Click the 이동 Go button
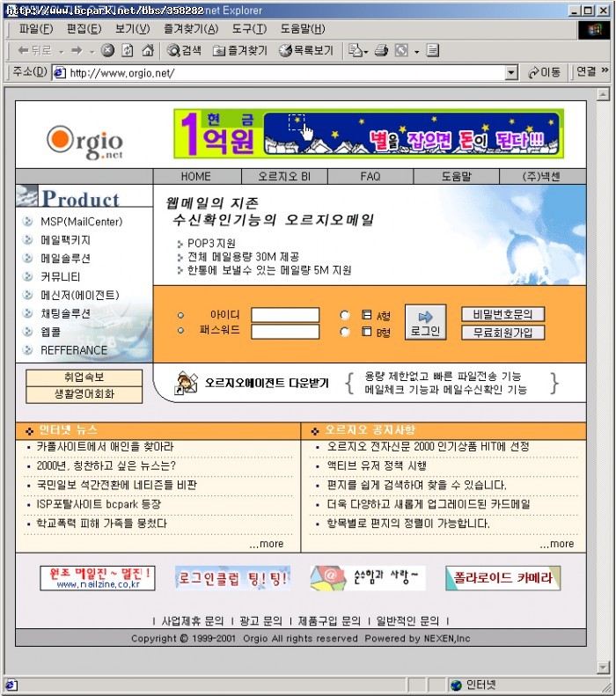The width and height of the screenshot is (616, 696). point(545,72)
